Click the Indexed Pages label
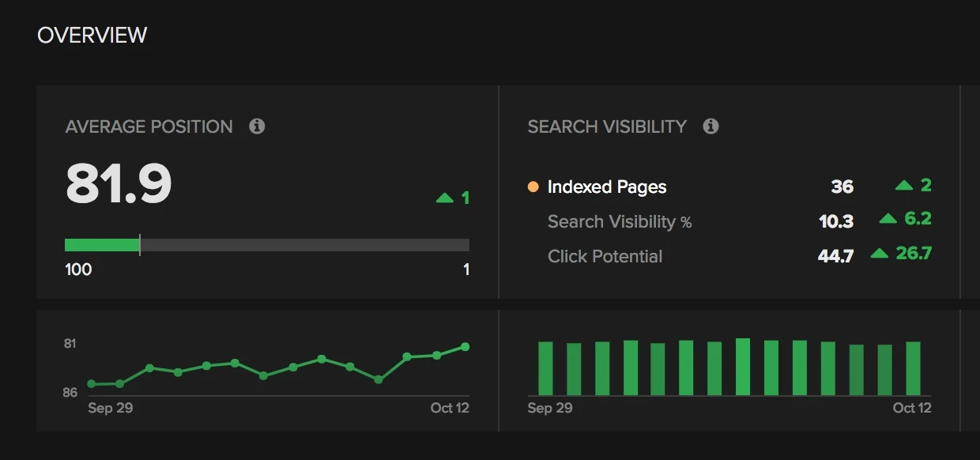The width and height of the screenshot is (980, 460). (x=606, y=187)
